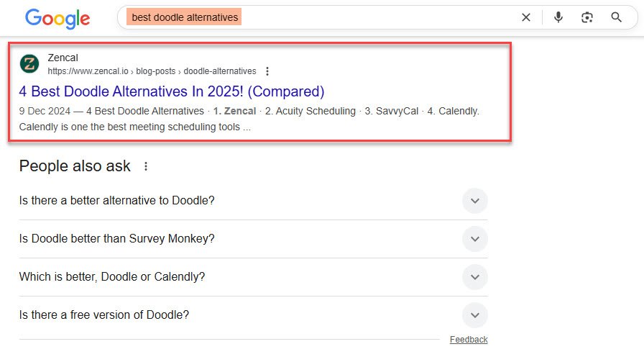Click the Zencal site name
The height and width of the screenshot is (362, 644).
pyautogui.click(x=63, y=58)
